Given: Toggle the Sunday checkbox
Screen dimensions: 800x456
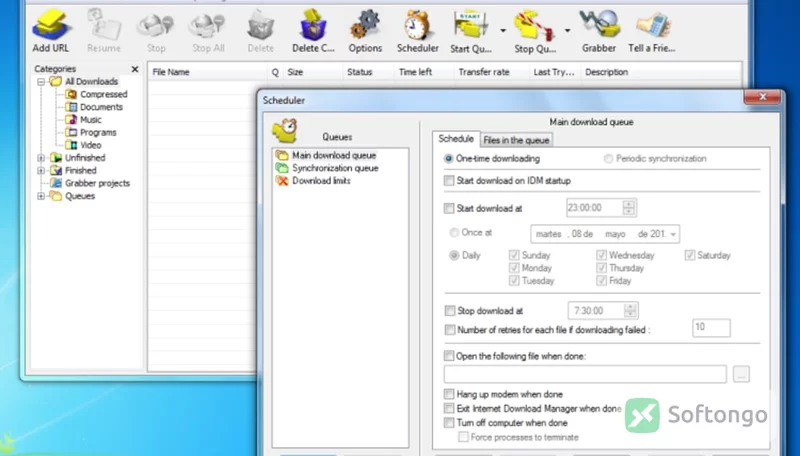Looking at the screenshot, I should 514,255.
